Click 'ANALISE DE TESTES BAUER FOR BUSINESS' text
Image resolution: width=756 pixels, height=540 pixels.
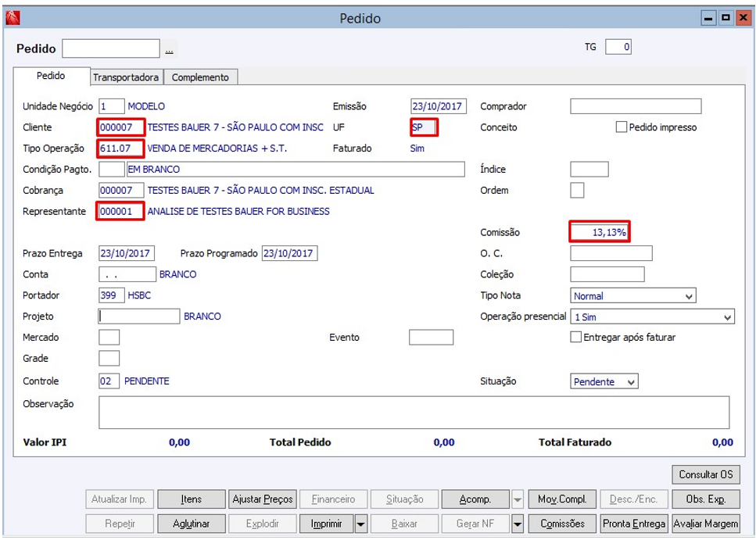pyautogui.click(x=238, y=211)
